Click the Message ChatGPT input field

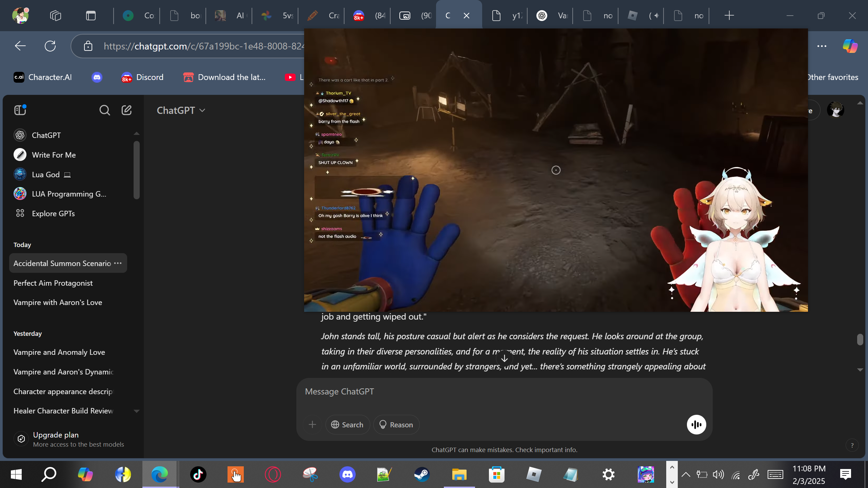(504, 392)
